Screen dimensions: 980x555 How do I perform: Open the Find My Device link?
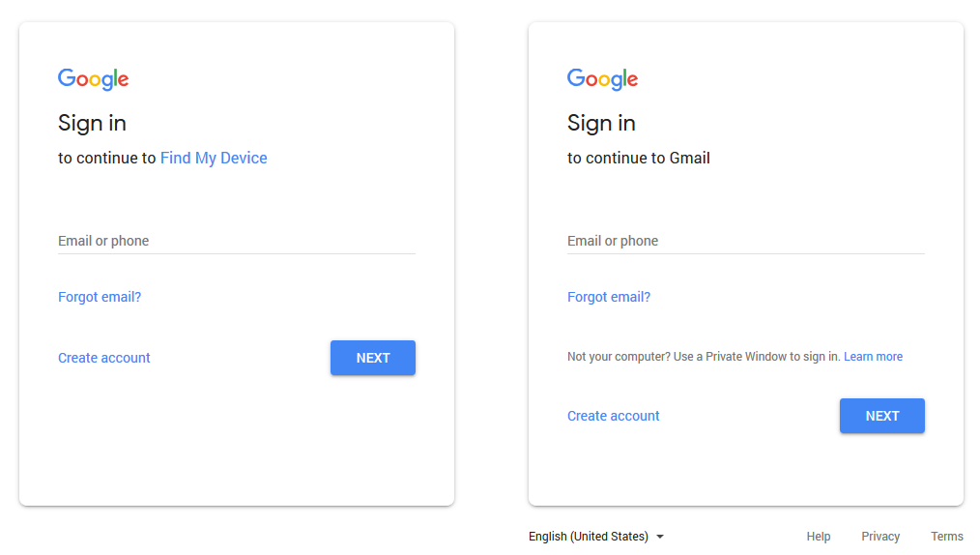tap(214, 158)
